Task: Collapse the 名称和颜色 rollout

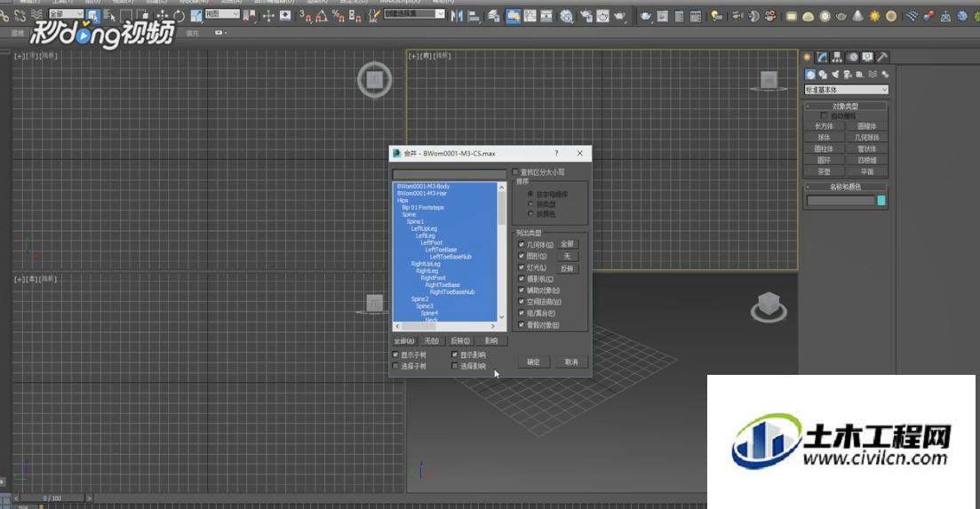Action: tap(846, 187)
